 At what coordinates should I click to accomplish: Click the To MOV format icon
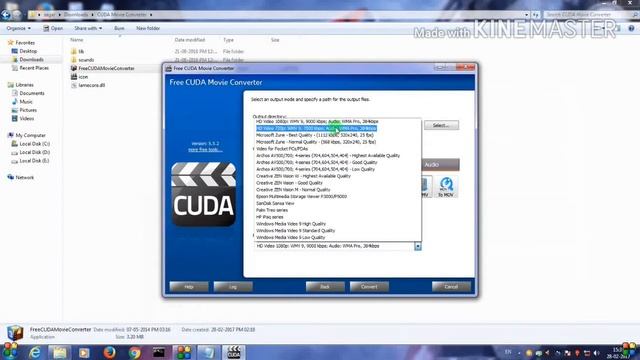[x=446, y=187]
